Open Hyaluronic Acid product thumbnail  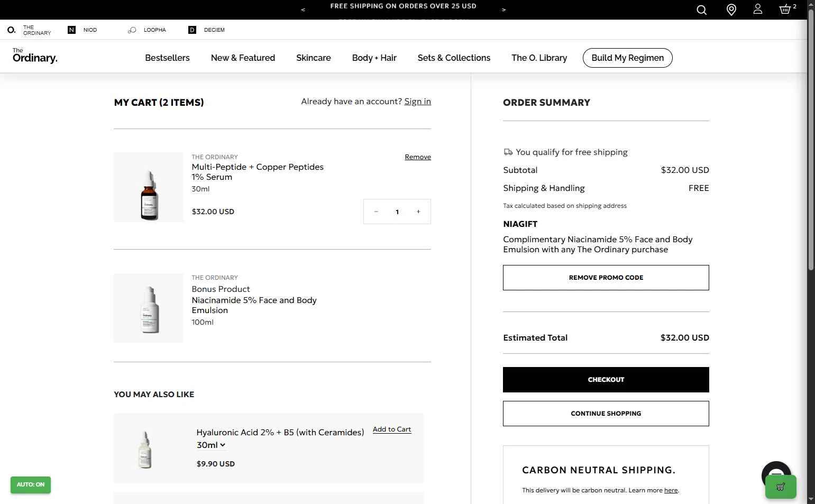[x=145, y=449]
